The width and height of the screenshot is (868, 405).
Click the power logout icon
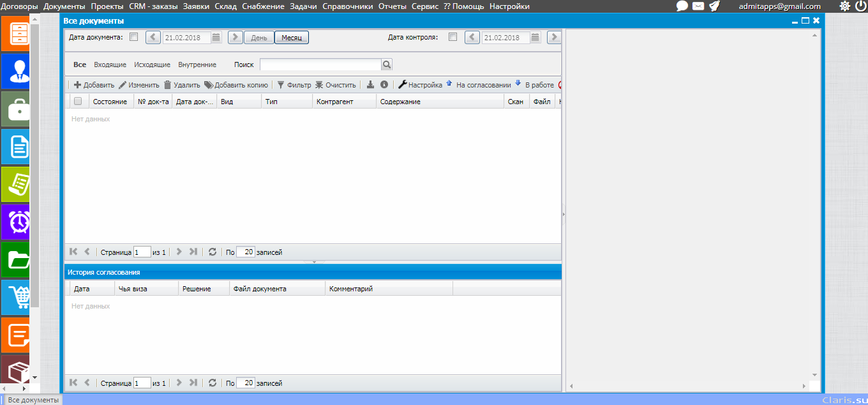(861, 6)
